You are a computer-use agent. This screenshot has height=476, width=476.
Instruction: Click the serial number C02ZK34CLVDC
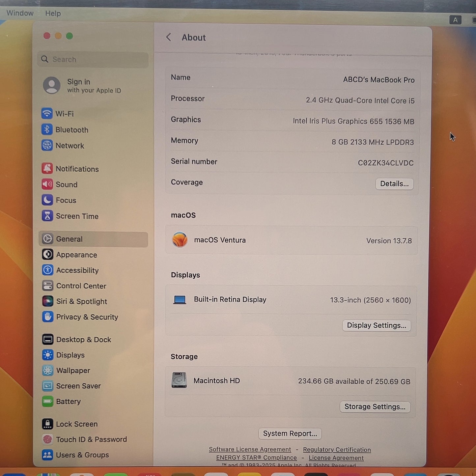pyautogui.click(x=386, y=163)
